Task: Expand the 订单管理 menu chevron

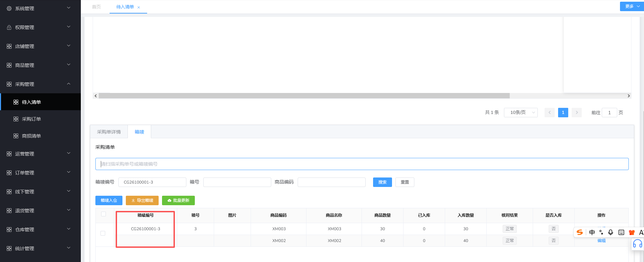Action: pos(69,172)
